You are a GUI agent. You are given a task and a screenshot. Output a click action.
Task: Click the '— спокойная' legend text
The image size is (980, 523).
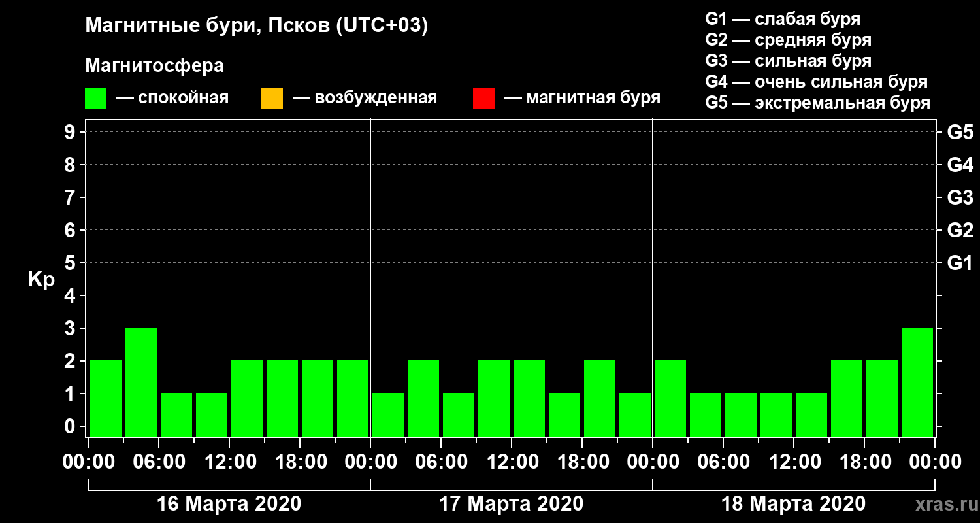172,99
